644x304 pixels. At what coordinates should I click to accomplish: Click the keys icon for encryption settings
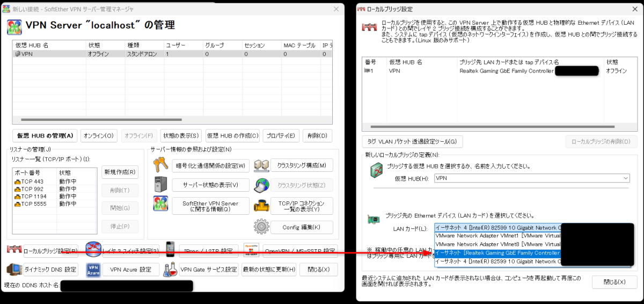coord(160,164)
